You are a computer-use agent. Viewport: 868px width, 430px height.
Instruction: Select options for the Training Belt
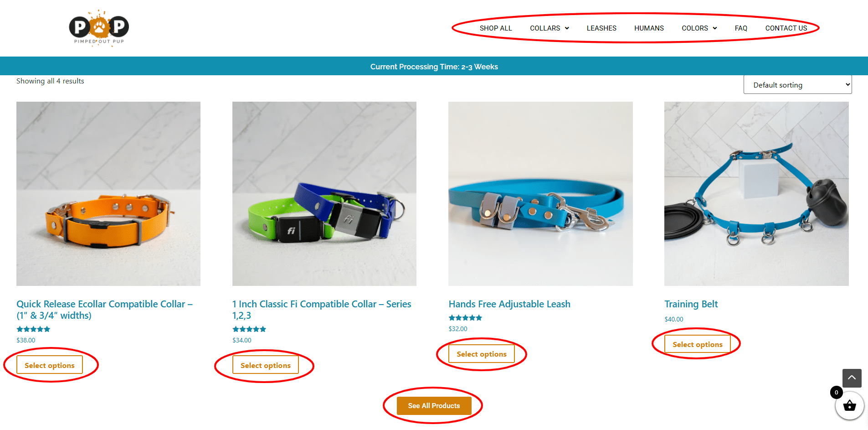(x=697, y=344)
